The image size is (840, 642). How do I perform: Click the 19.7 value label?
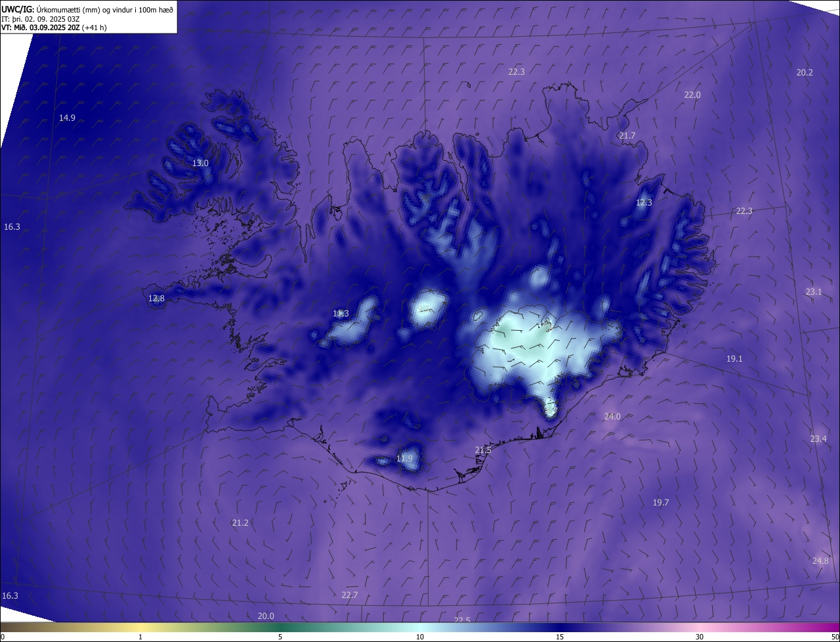[661, 502]
